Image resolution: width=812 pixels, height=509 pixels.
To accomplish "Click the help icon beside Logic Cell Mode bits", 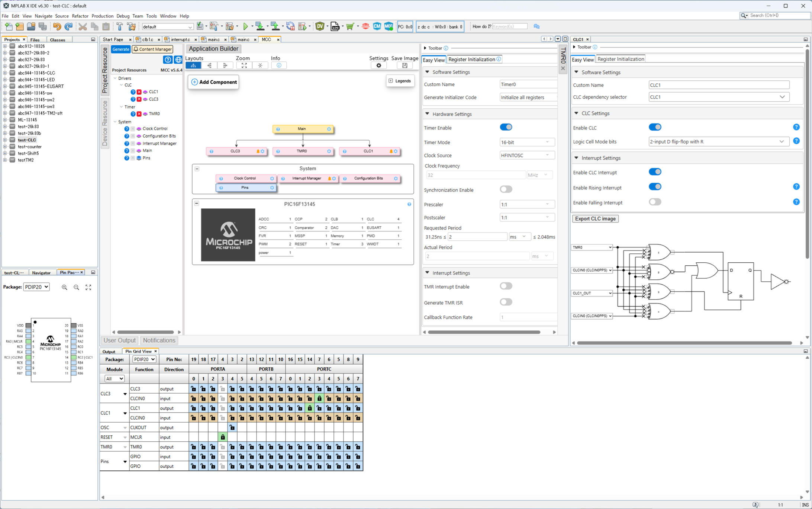I will [x=796, y=141].
